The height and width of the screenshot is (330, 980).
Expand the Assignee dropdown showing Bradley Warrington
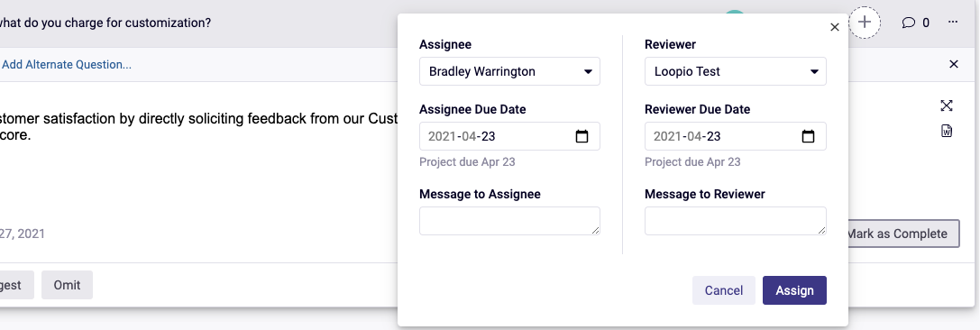509,71
